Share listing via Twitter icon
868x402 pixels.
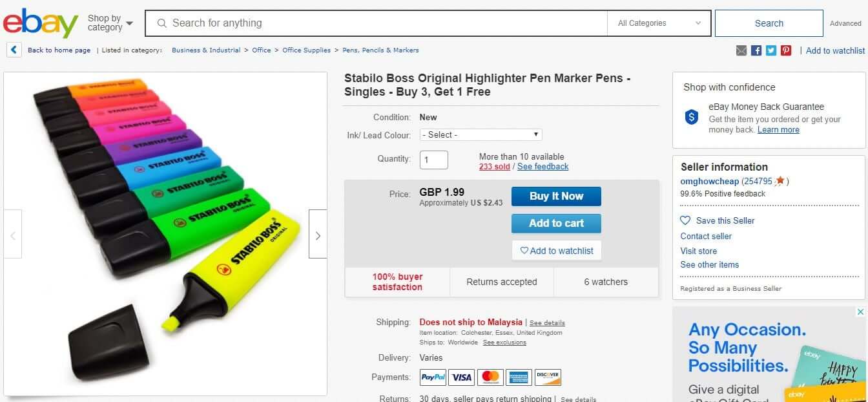[771, 50]
